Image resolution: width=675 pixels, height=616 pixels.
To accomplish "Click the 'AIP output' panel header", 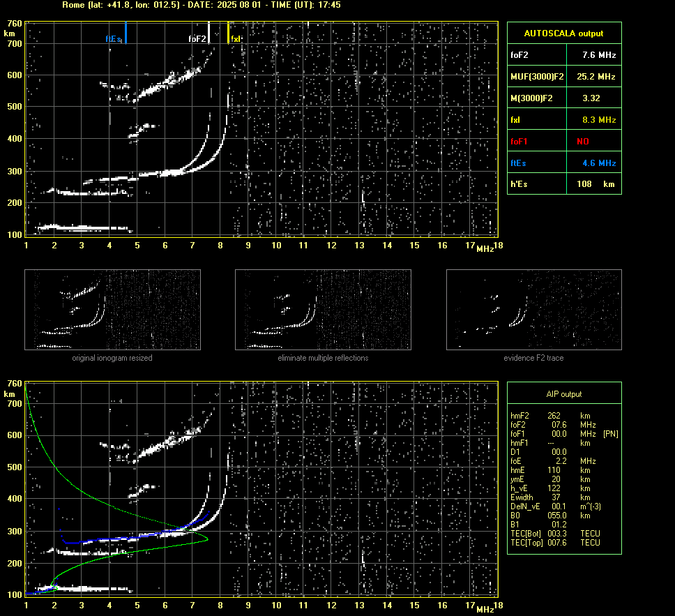I will point(564,393).
